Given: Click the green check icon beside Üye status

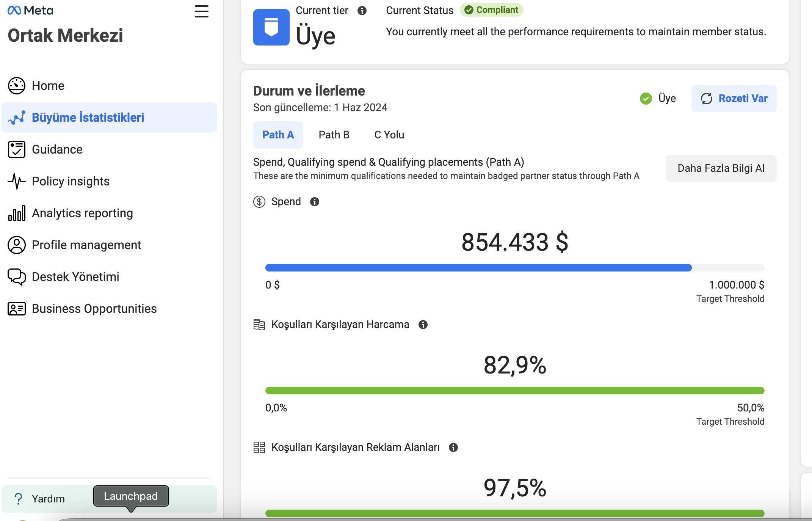Looking at the screenshot, I should [x=646, y=99].
